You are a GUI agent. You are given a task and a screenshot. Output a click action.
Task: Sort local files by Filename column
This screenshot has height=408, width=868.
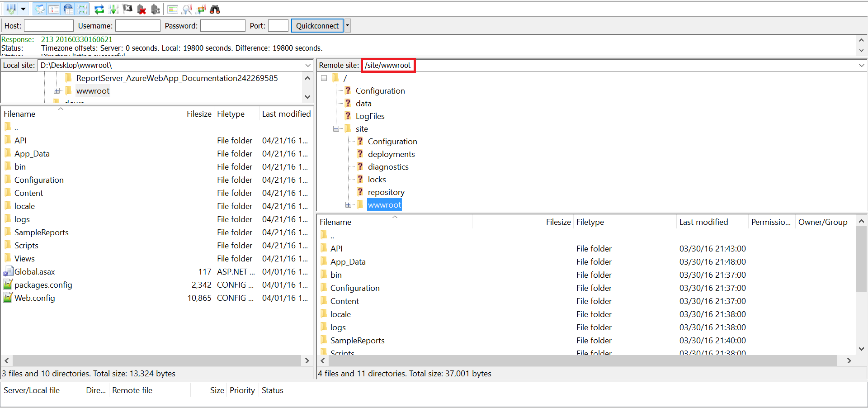point(61,114)
